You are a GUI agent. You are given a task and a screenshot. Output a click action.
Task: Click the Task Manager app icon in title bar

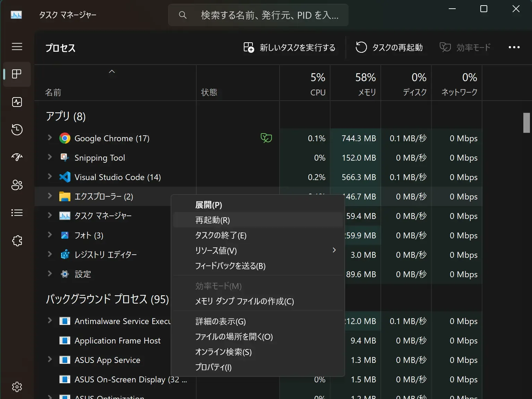click(16, 15)
